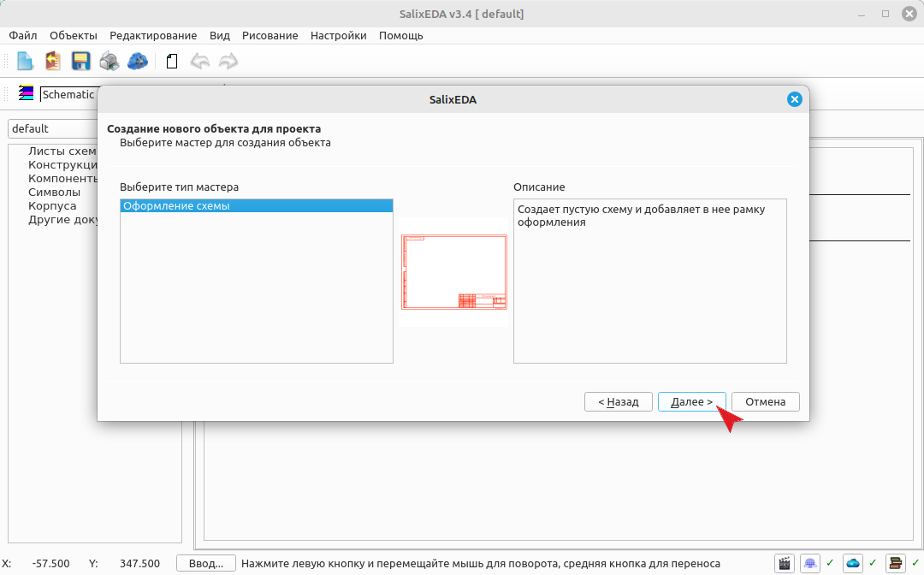Image resolution: width=924 pixels, height=575 pixels.
Task: Select Компоненты in project tree
Action: pos(62,178)
